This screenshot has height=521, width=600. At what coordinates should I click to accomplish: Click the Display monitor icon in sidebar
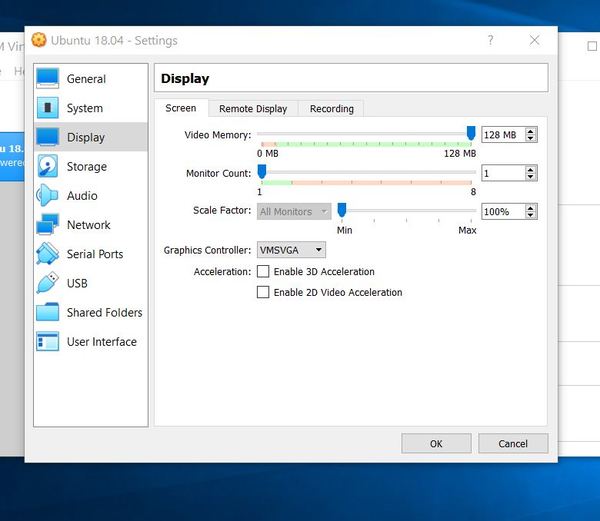pyautogui.click(x=47, y=137)
